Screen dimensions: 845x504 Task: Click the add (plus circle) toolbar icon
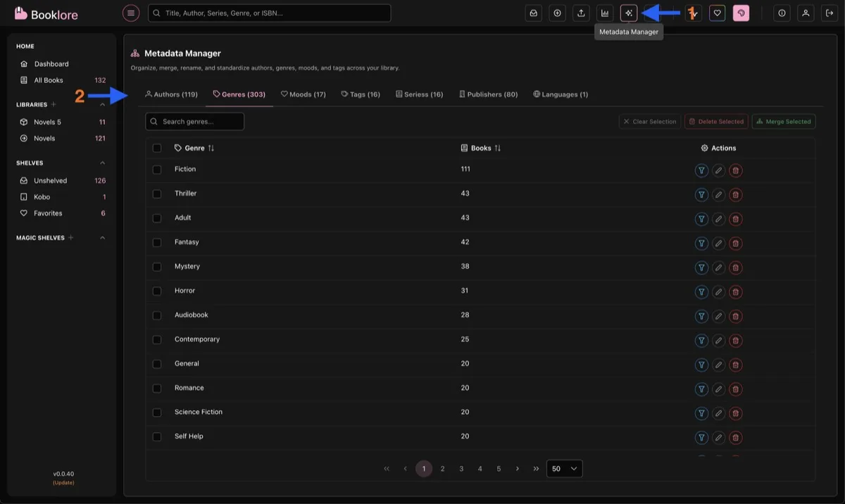(558, 13)
